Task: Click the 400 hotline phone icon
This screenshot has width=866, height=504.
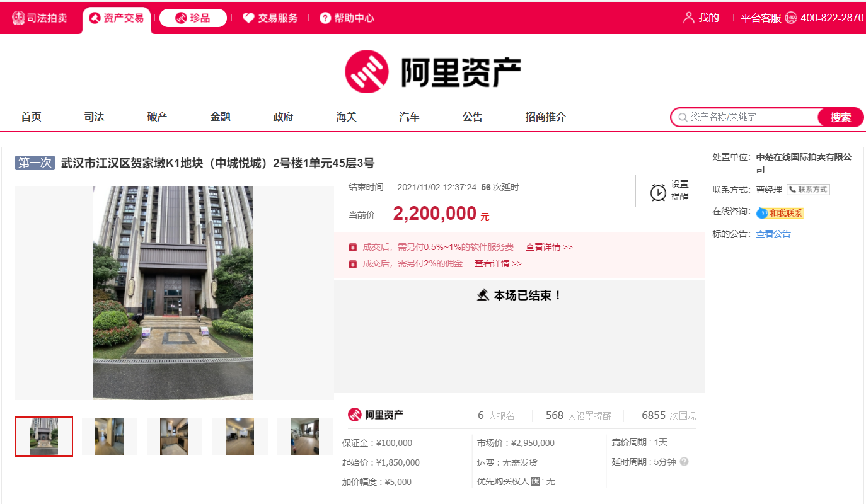Action: 791,18
